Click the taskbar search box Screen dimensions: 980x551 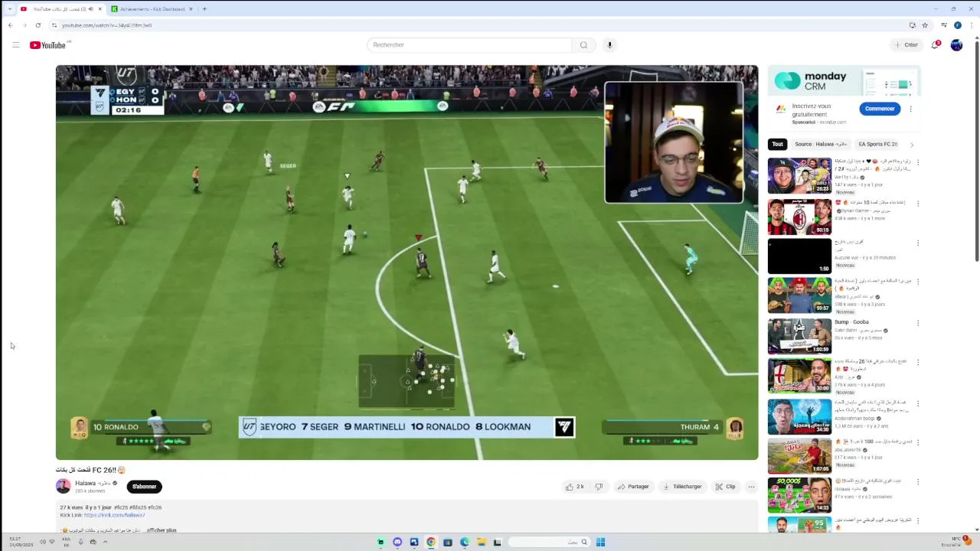pos(548,542)
